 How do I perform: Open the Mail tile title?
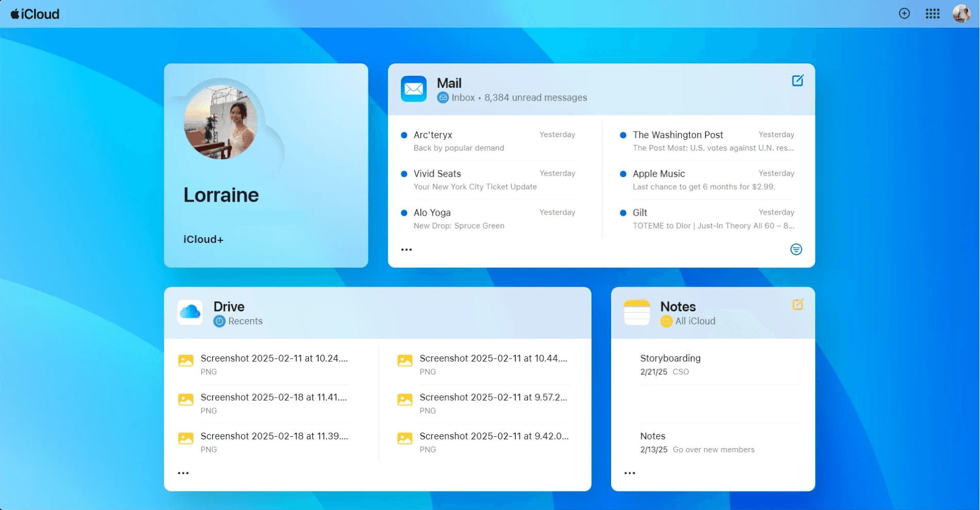(449, 83)
